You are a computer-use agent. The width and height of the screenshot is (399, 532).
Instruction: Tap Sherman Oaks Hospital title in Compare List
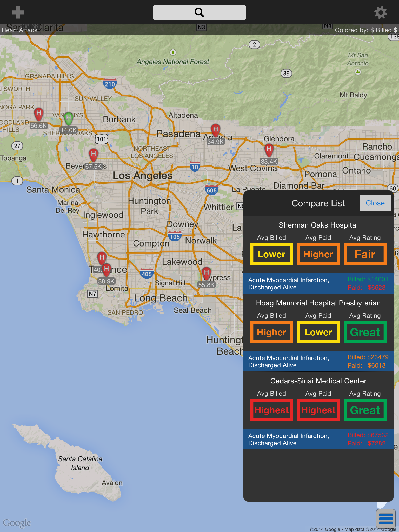tap(318, 225)
